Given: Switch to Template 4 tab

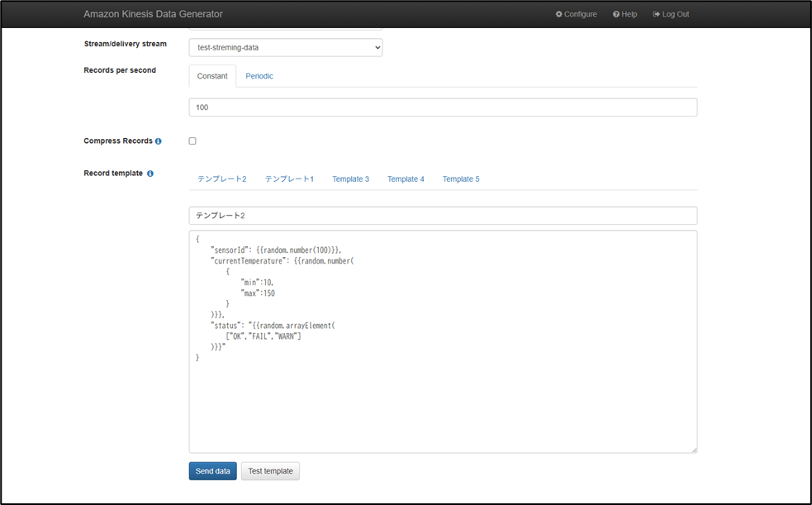Looking at the screenshot, I should (x=406, y=179).
